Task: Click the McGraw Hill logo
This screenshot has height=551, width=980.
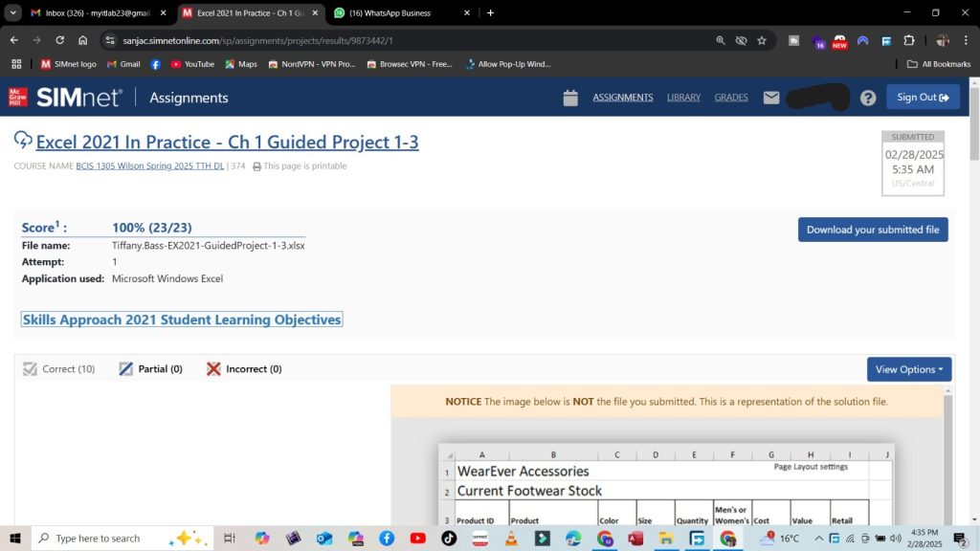Action: [x=17, y=97]
